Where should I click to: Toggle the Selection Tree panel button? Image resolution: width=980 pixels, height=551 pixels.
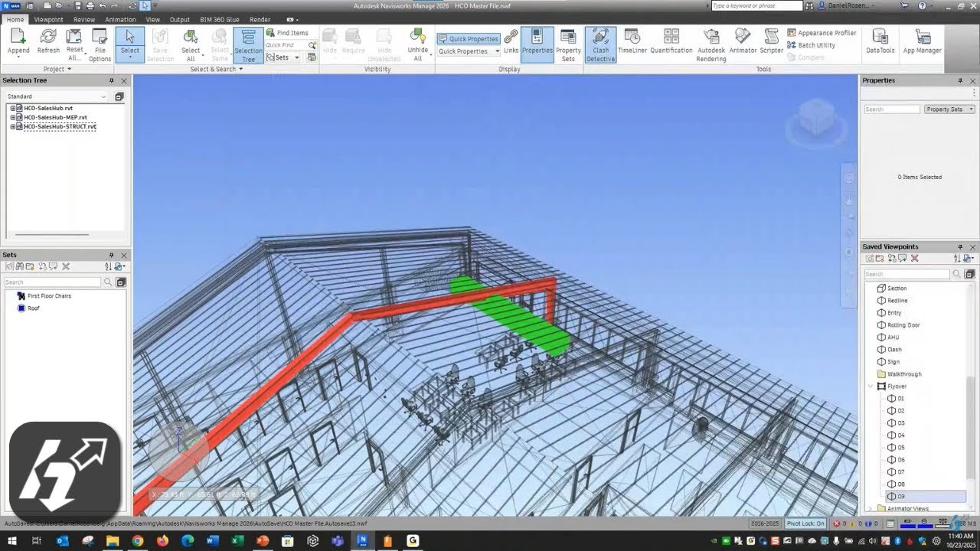tap(248, 46)
